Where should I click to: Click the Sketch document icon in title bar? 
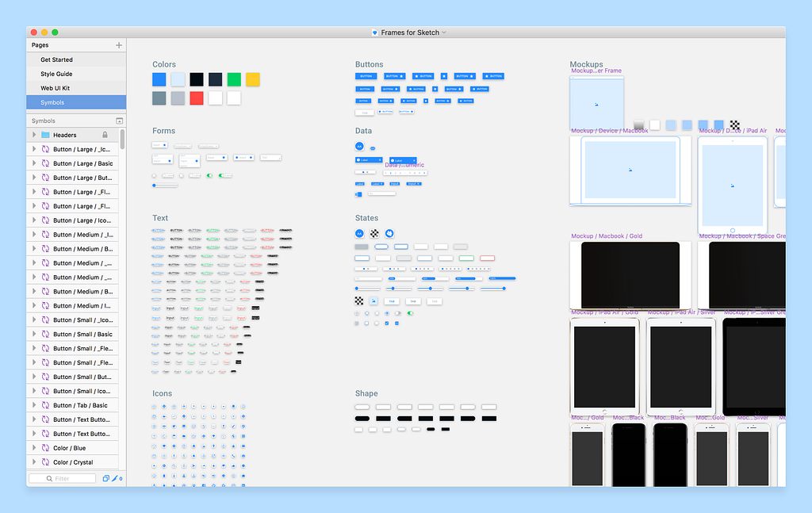pos(374,32)
